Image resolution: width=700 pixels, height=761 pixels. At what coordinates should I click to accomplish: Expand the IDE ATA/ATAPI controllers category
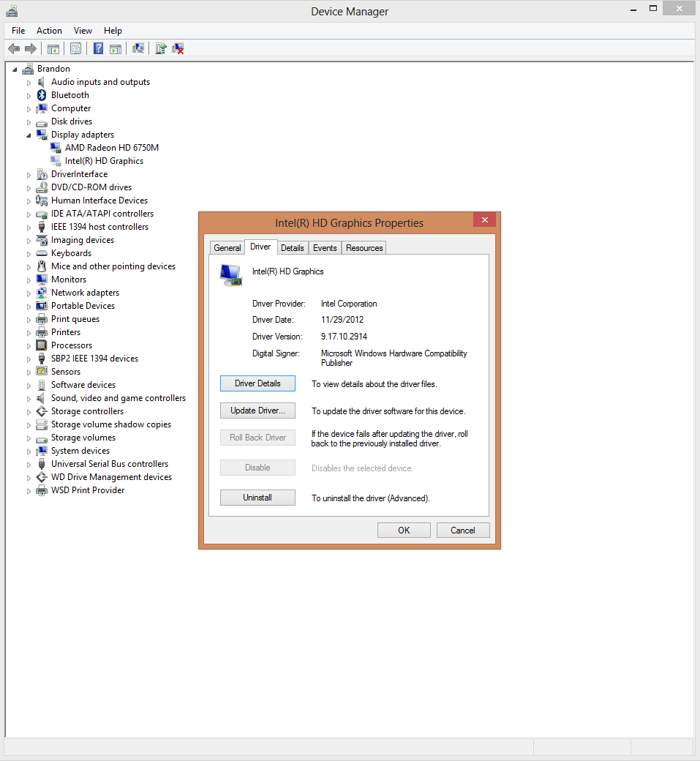pos(29,214)
